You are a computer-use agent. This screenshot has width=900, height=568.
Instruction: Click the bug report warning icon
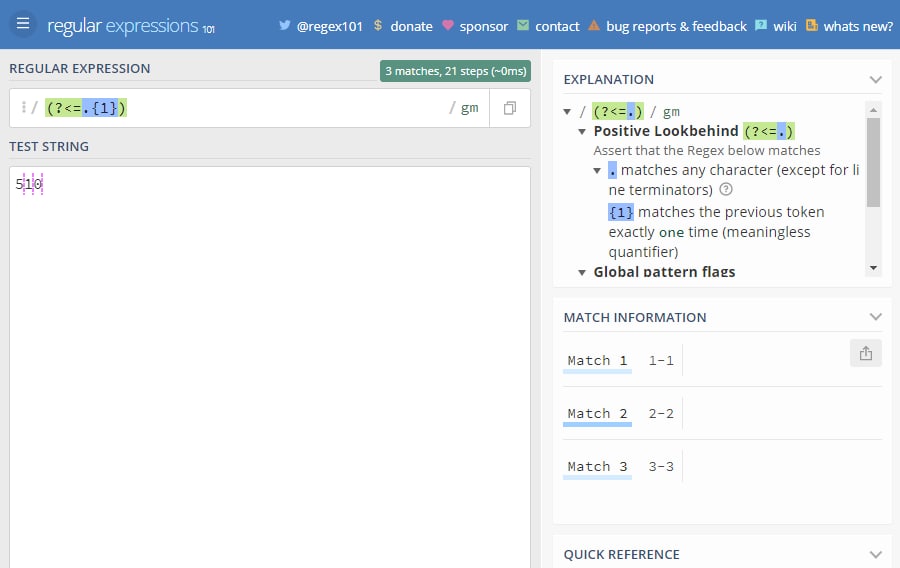pyautogui.click(x=594, y=25)
